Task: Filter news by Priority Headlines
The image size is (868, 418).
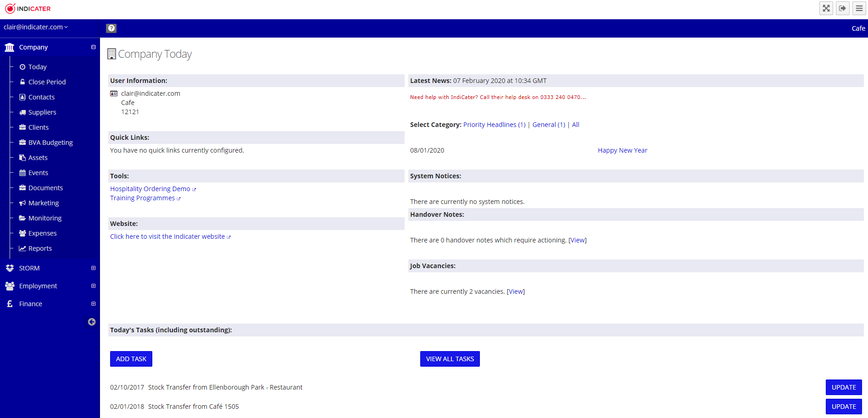Action: point(495,125)
